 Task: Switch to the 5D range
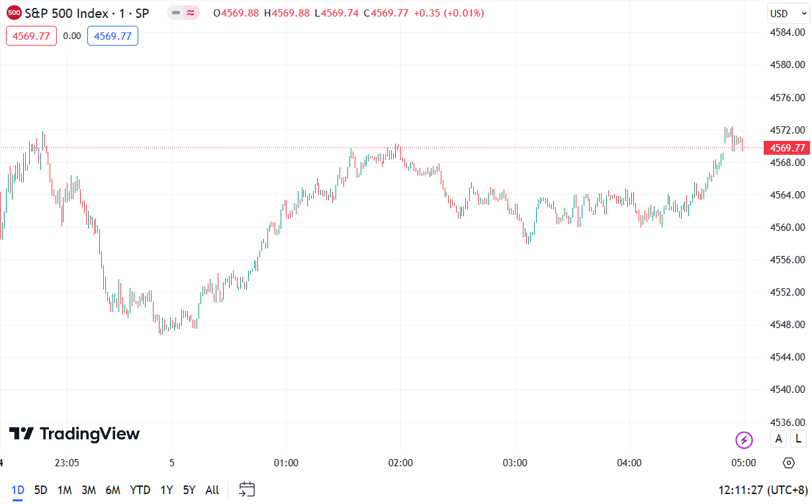pyautogui.click(x=40, y=490)
